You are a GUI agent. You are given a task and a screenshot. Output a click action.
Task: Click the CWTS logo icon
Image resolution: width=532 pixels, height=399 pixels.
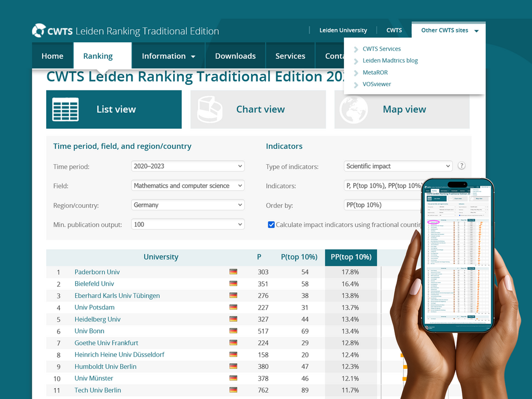point(39,31)
